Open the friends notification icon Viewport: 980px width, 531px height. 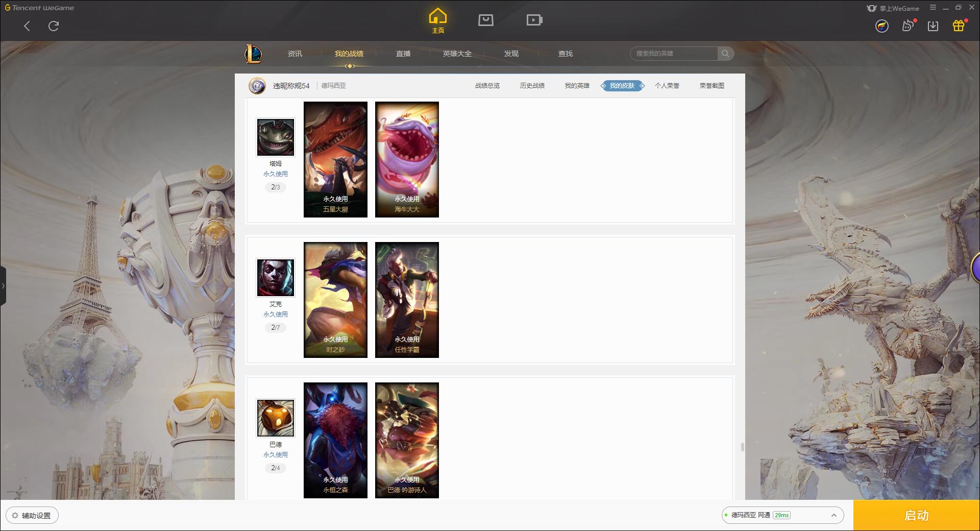tap(908, 26)
